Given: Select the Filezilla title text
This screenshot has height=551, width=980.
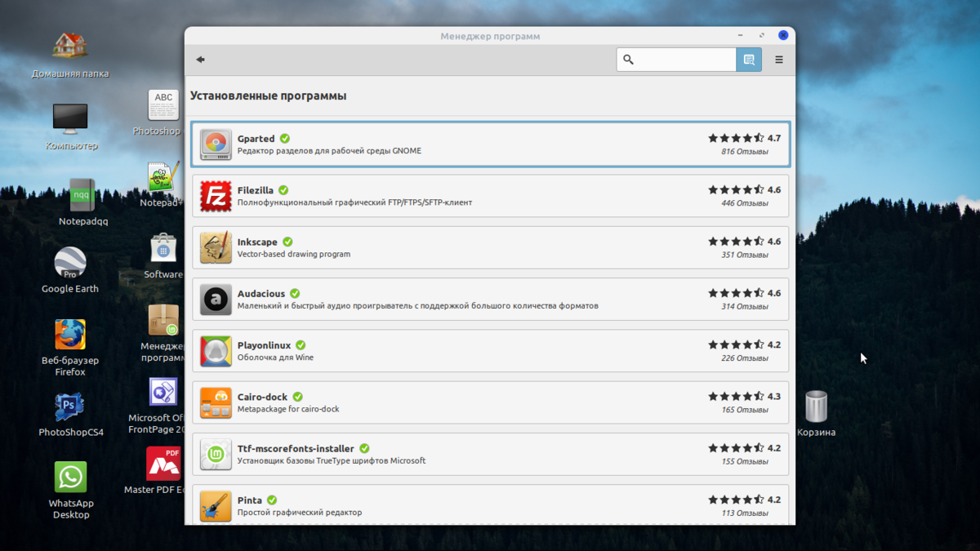Looking at the screenshot, I should 255,190.
